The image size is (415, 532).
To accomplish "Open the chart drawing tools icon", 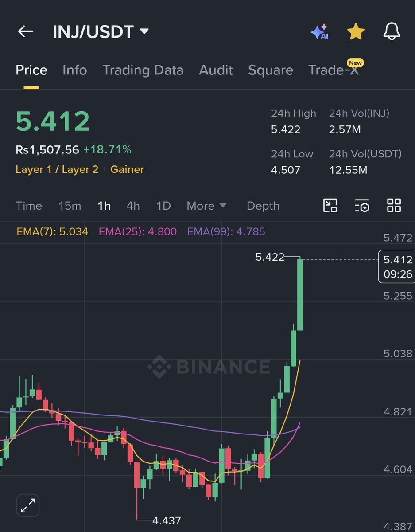I will pos(330,205).
